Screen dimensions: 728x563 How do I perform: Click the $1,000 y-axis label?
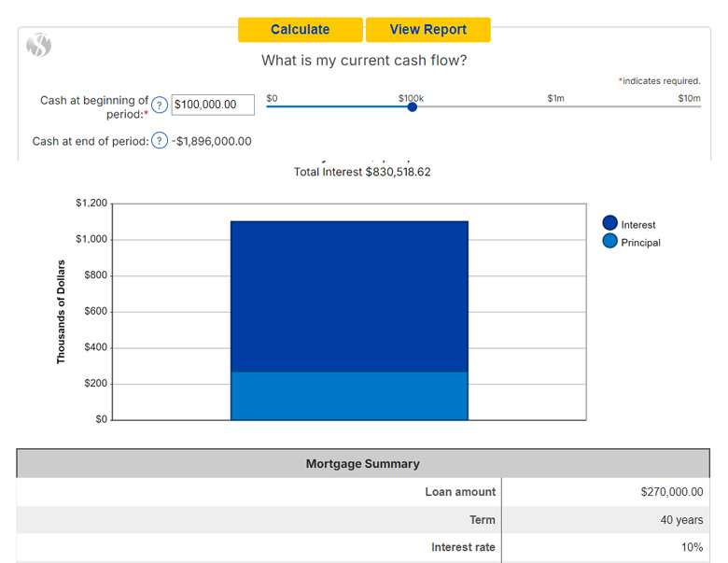(x=91, y=239)
